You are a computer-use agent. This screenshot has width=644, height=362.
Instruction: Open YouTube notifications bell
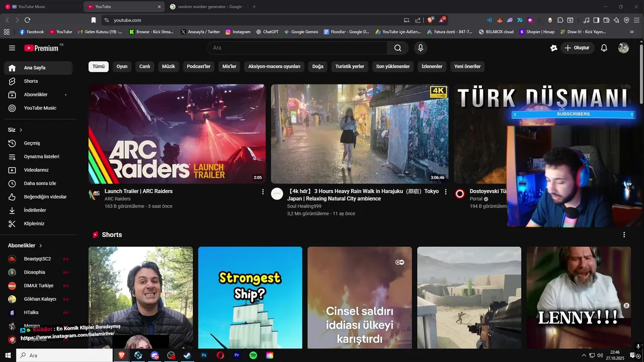[x=604, y=48]
